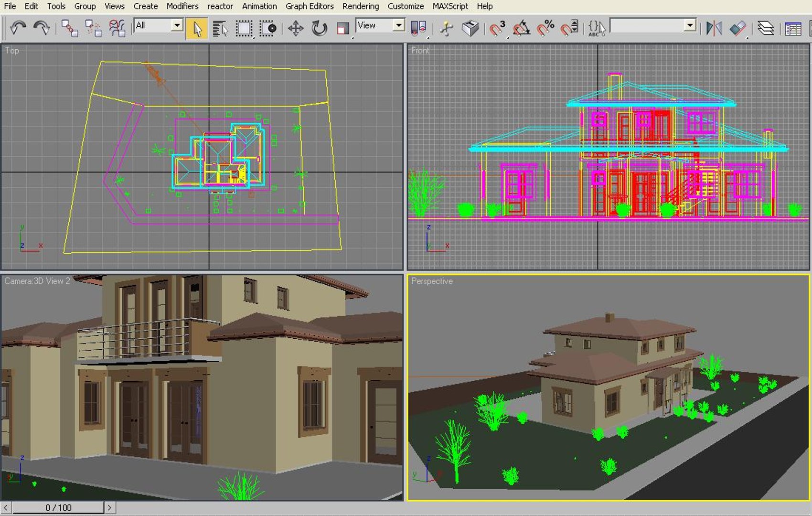Open the reactor menu

click(220, 6)
